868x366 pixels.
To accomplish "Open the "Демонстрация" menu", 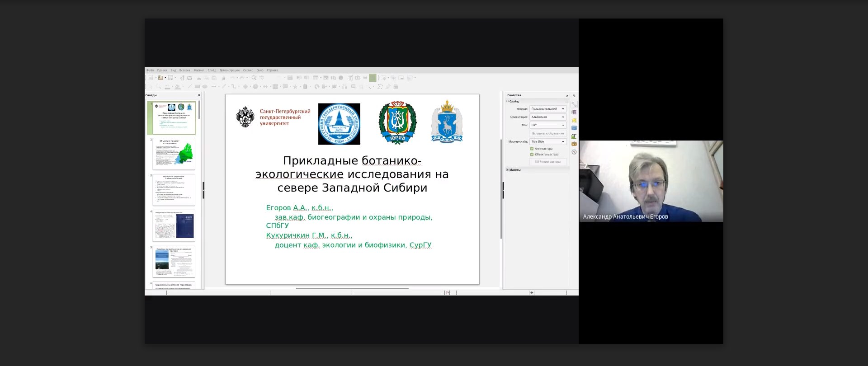I will 229,70.
